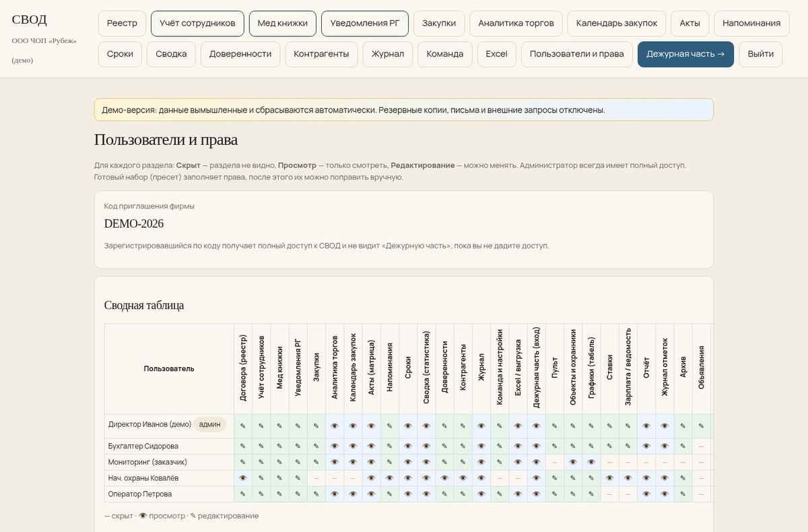Click the dash icon for Ковалёв under Закупки

316,478
